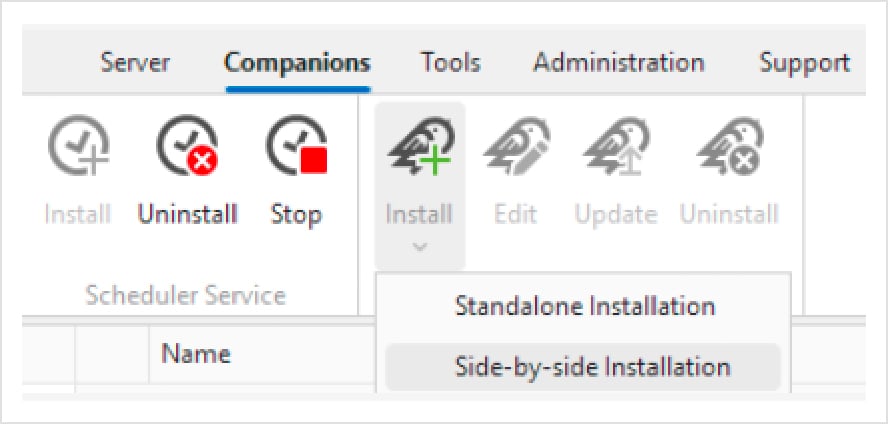
Task: Click the bird Edit icon with pencil
Action: point(515,147)
